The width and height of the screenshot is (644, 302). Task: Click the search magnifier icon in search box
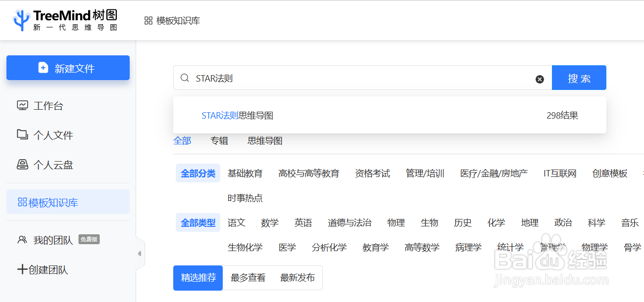pyautogui.click(x=185, y=78)
